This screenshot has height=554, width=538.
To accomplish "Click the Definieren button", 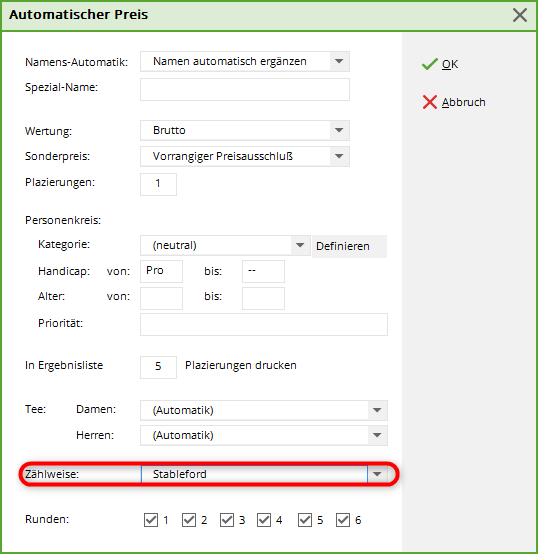I will coord(349,246).
